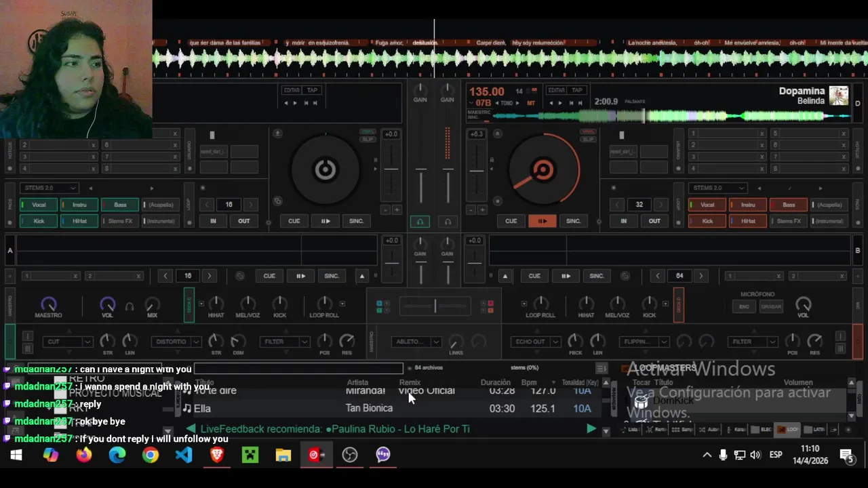Viewport: 868px width, 488px height.
Task: Click the taskbar volume speaker icon
Action: pyautogui.click(x=755, y=455)
